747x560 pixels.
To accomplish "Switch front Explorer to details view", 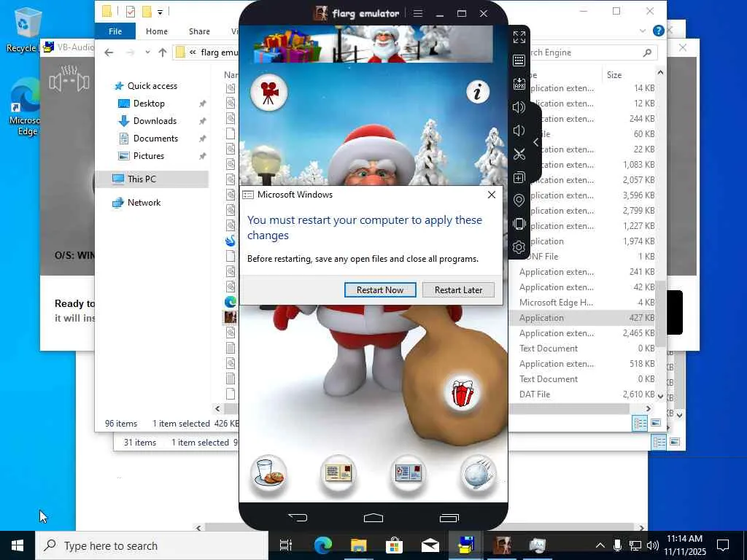I will [x=640, y=423].
